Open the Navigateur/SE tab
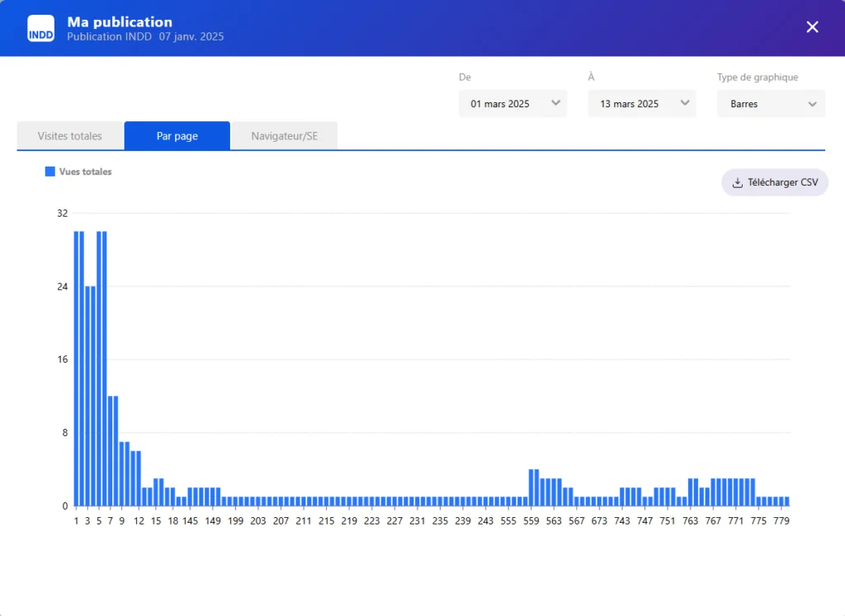The height and width of the screenshot is (616, 845). [285, 136]
